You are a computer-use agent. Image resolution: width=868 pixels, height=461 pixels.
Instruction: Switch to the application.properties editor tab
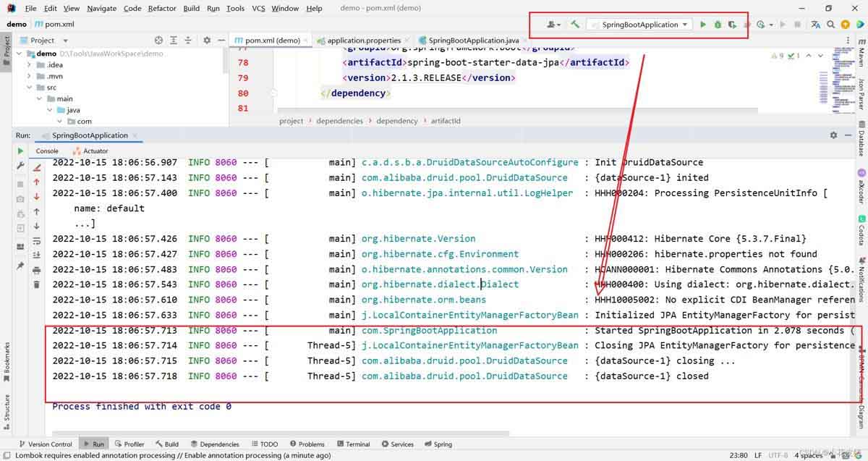pyautogui.click(x=364, y=41)
